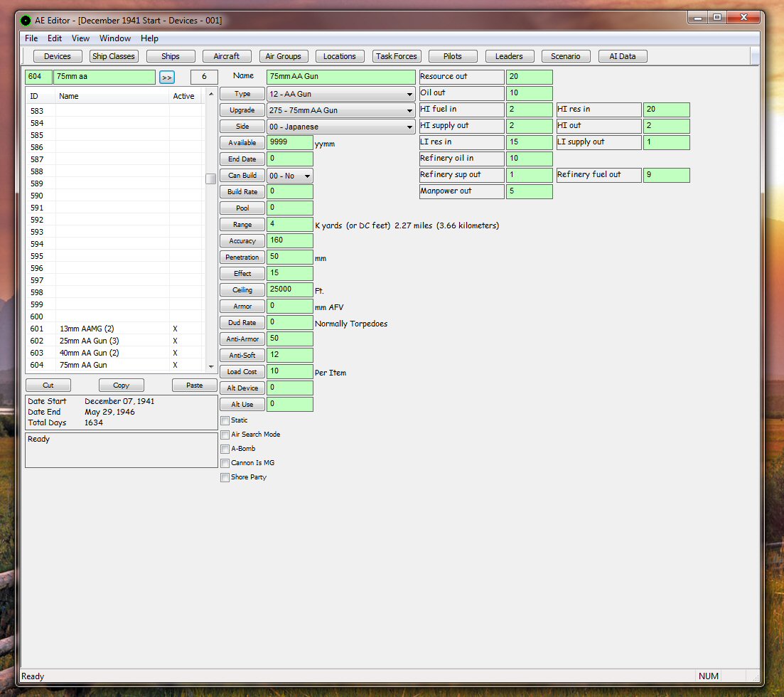The height and width of the screenshot is (697, 784).
Task: Switch to the Ship Classes section
Action: coord(113,56)
